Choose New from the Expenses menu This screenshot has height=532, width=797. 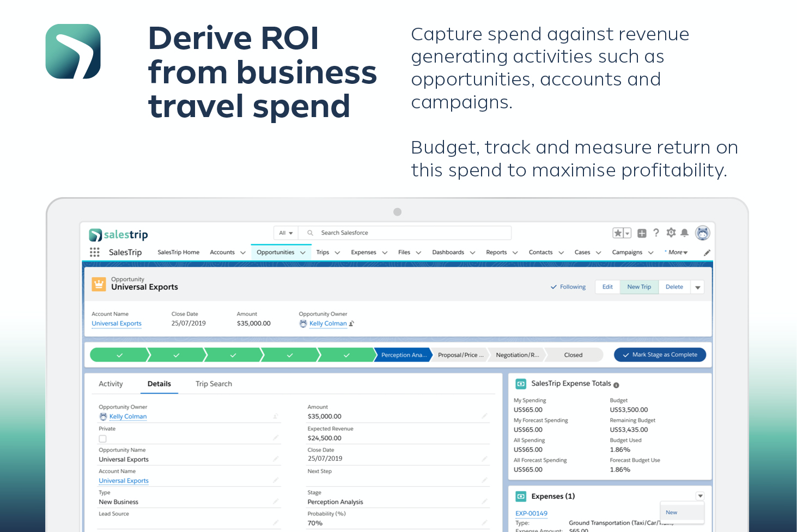[x=682, y=512]
